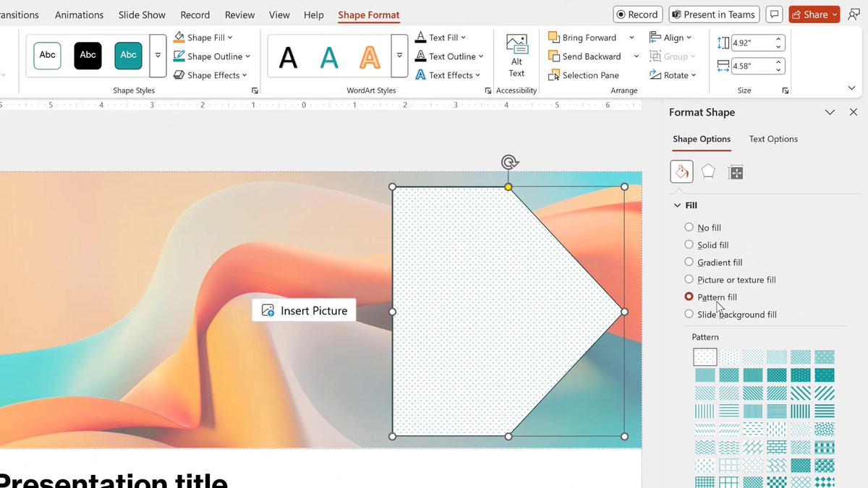The image size is (868, 488).
Task: Open the Shape Styles dialog launcher
Action: click(x=255, y=91)
